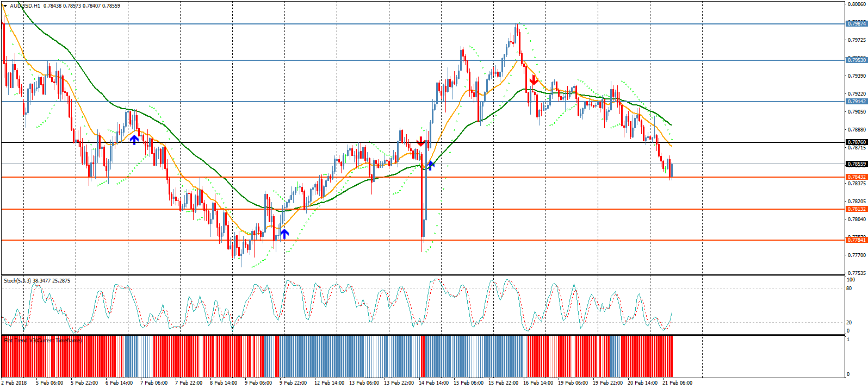The height and width of the screenshot is (389, 868).
Task: Select the orange 0.78432 support price label
Action: click(x=857, y=177)
